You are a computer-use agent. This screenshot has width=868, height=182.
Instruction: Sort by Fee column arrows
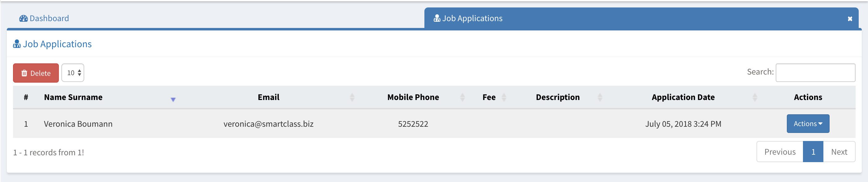pos(504,98)
